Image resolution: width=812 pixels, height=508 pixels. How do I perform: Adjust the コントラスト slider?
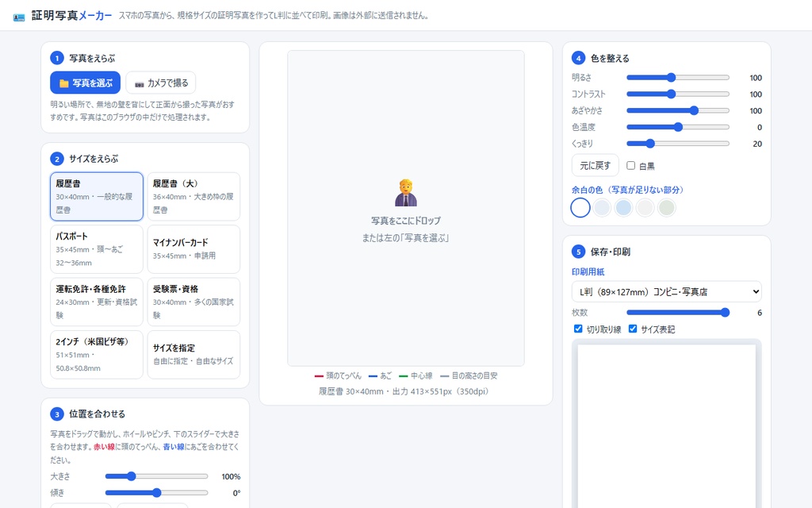[x=678, y=94]
